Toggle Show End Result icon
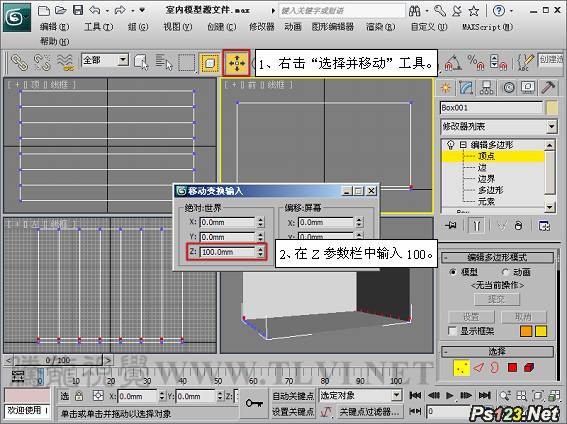 tap(477, 226)
